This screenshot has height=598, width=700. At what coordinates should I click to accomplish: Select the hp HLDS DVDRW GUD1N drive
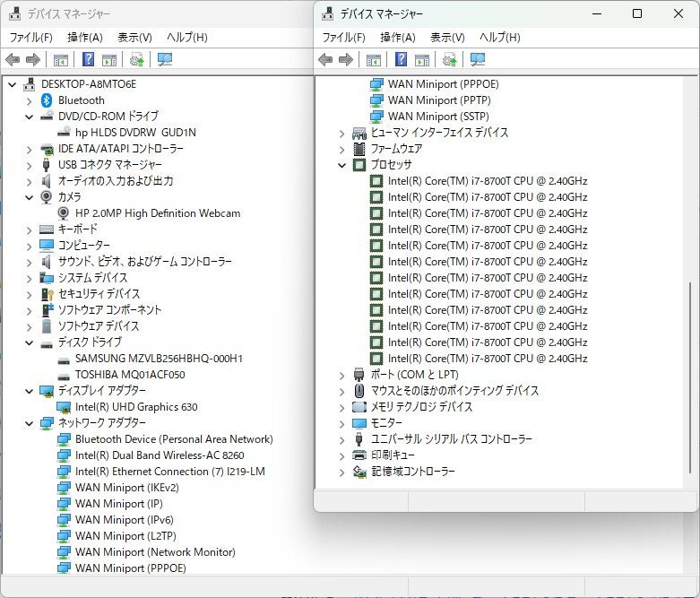(135, 133)
